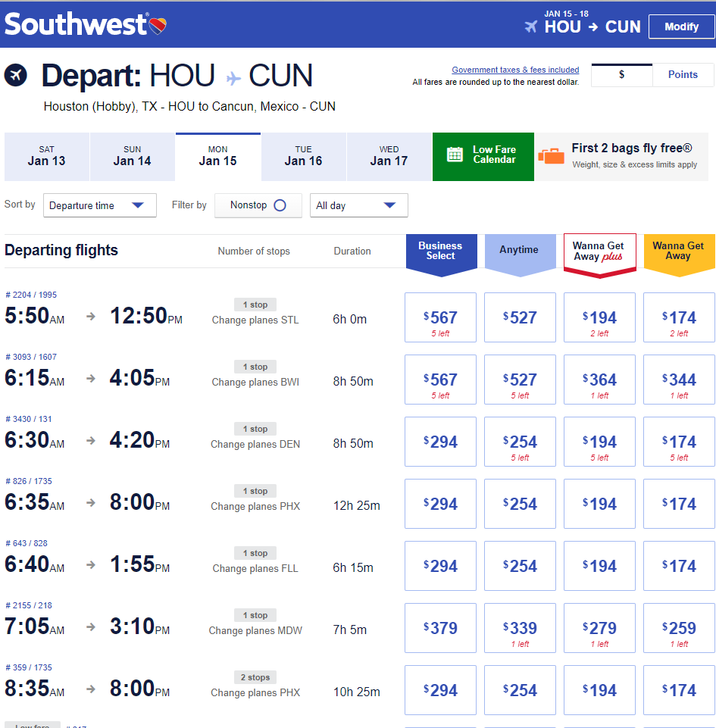Open the Low Fare Calendar
Image resolution: width=716 pixels, height=728 pixels.
click(x=483, y=157)
